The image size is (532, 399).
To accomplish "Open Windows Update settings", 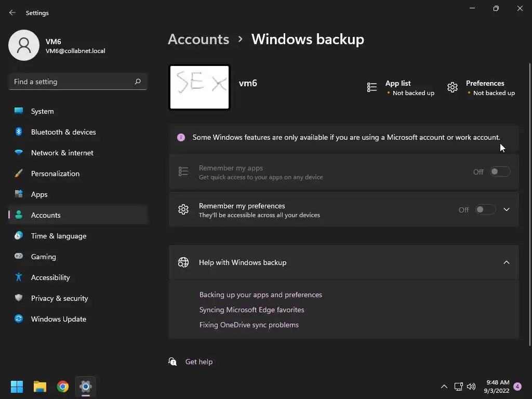I will point(58,319).
